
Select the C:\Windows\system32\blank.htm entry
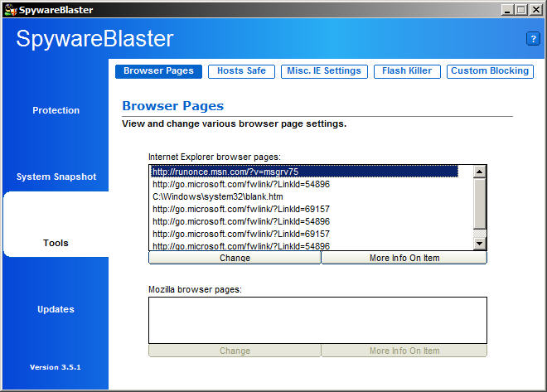pyautogui.click(x=304, y=196)
